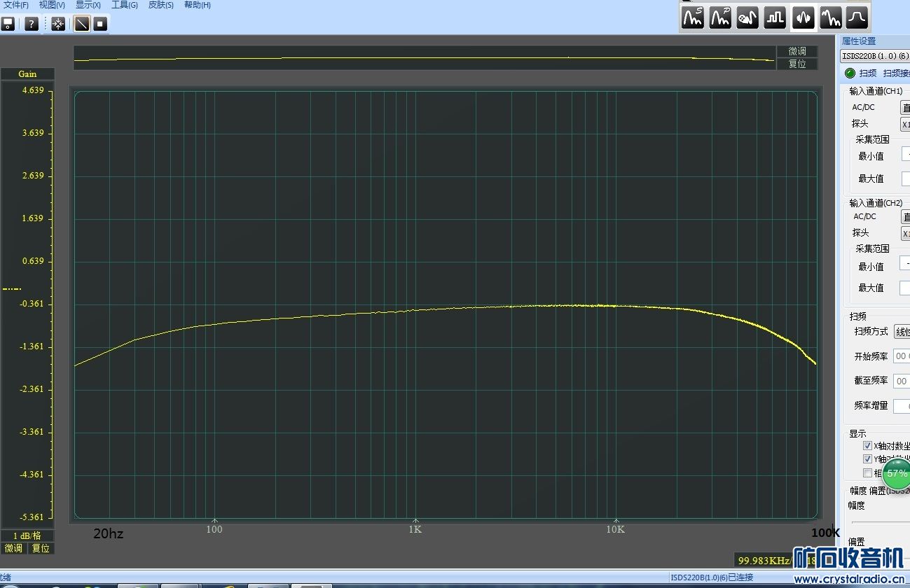This screenshot has height=588, width=910.
Task: Open the P-waveform mode icon
Action: 720,17
